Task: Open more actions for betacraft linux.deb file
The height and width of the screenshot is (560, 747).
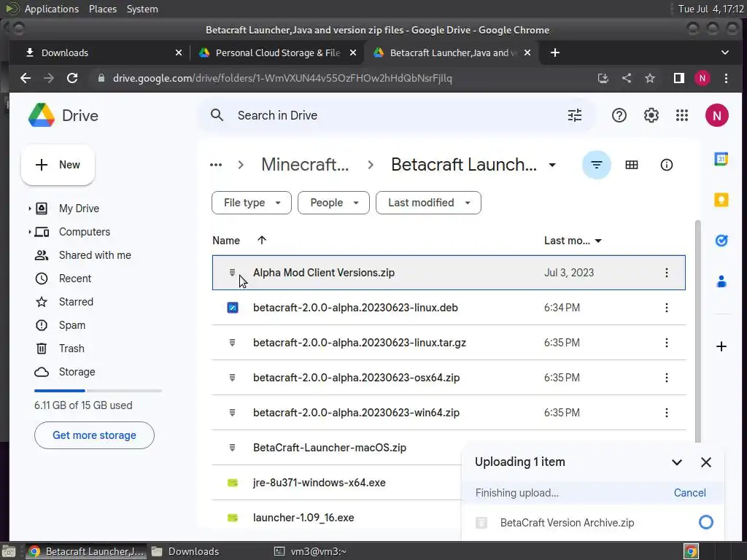Action: click(x=666, y=308)
